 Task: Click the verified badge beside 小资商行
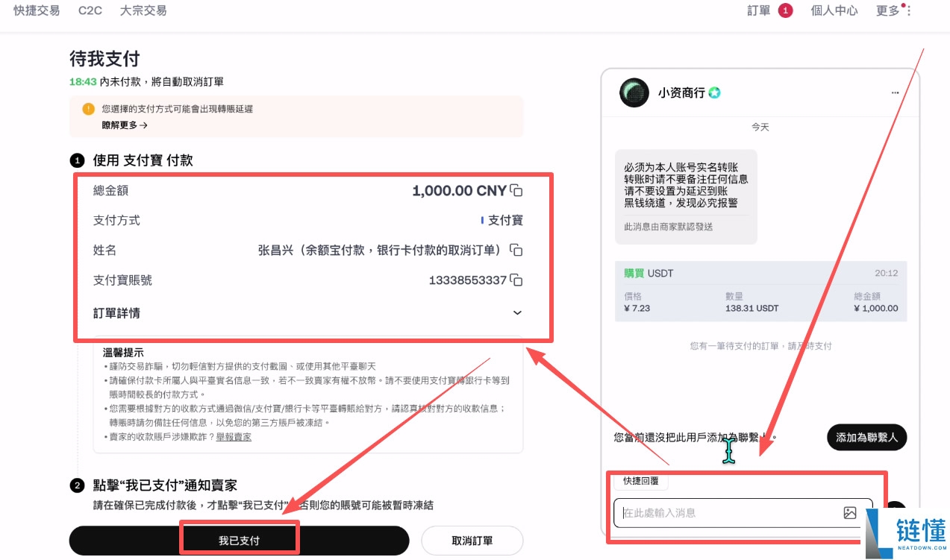click(x=714, y=93)
